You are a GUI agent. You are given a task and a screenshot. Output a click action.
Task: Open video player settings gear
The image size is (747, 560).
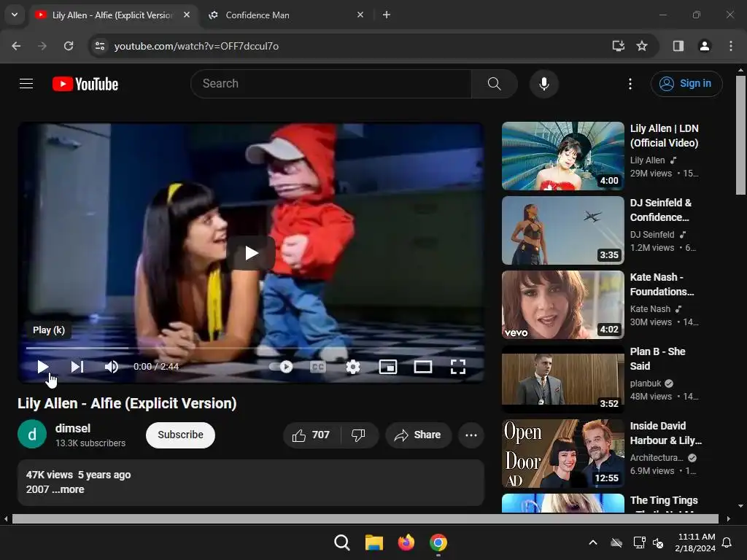click(352, 367)
